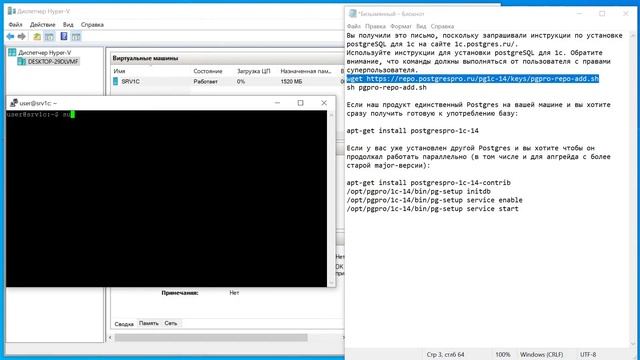The image size is (640, 360).
Task: Click the terminal prompt line user@srv1c
Action: pyautogui.click(x=40, y=115)
